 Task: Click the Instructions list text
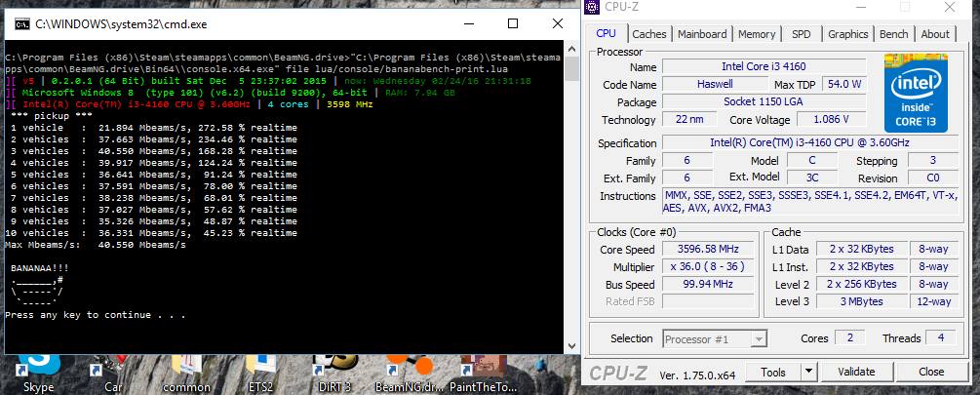tap(810, 202)
